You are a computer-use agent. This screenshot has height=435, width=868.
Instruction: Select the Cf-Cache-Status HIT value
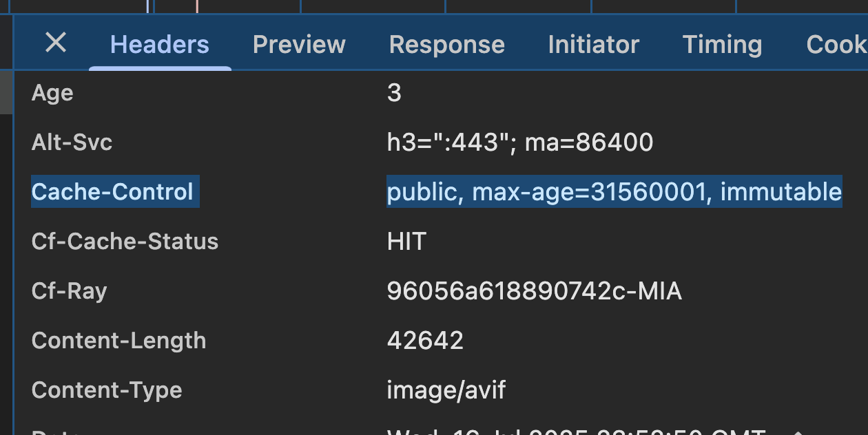(406, 241)
